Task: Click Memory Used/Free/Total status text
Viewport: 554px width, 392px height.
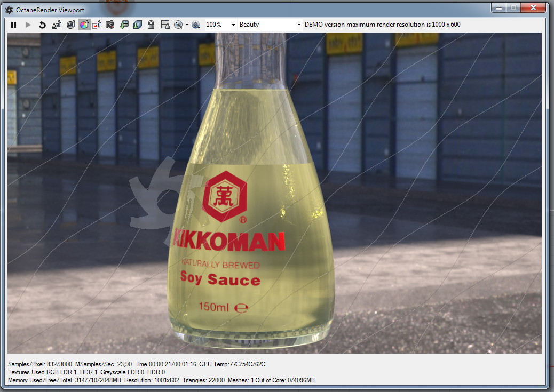Action: pyautogui.click(x=64, y=380)
